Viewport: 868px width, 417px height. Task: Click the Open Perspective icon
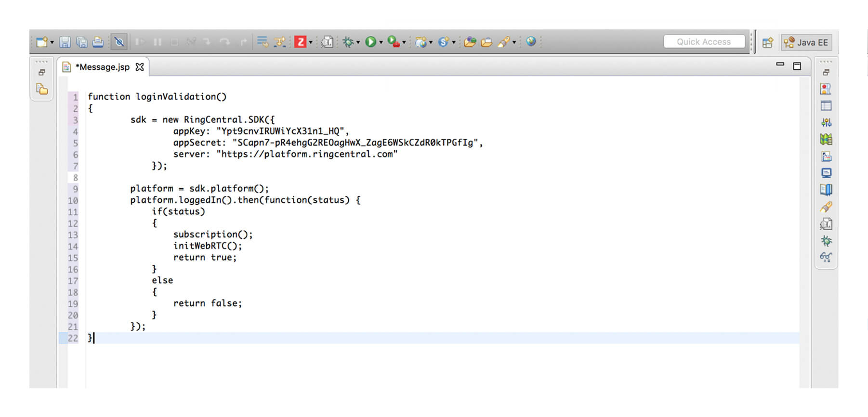tap(768, 42)
